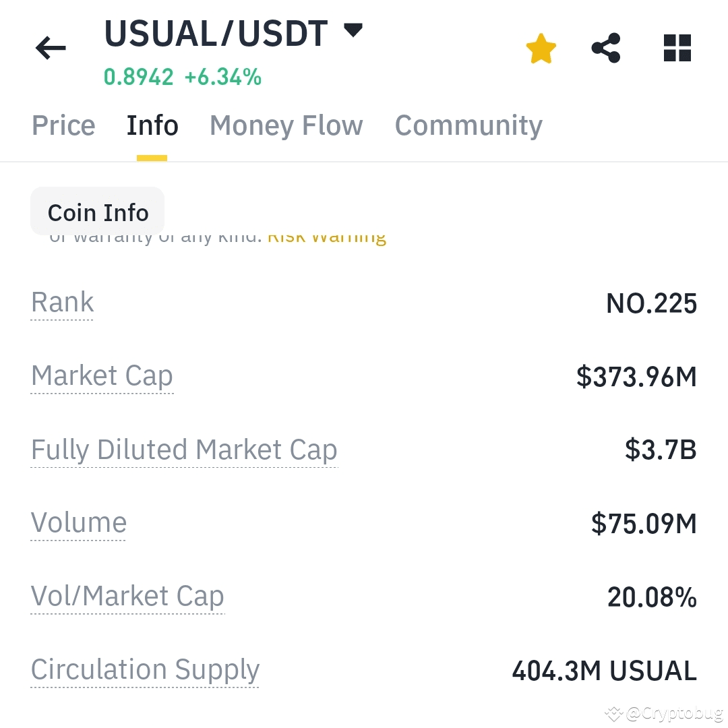Toggle the yellow favorite star
Image resolution: width=728 pixels, height=728 pixels.
(x=541, y=49)
